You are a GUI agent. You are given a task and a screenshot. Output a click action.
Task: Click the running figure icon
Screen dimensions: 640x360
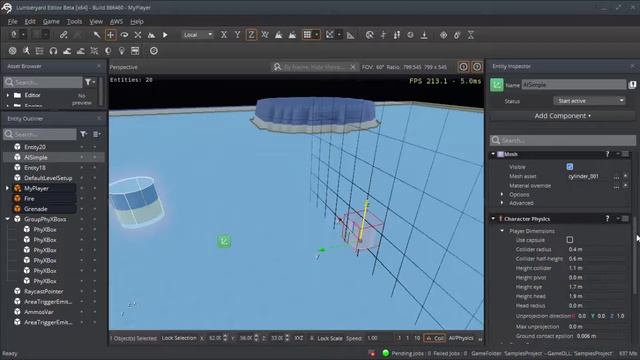(26, 51)
